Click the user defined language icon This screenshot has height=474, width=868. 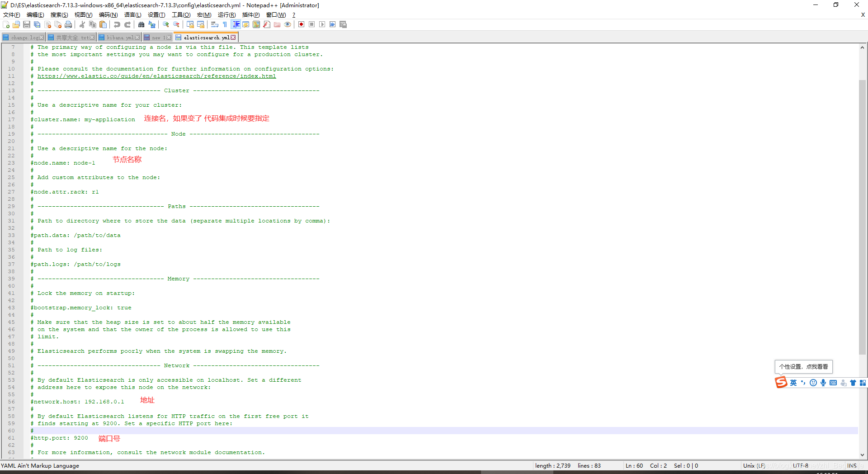(x=246, y=24)
